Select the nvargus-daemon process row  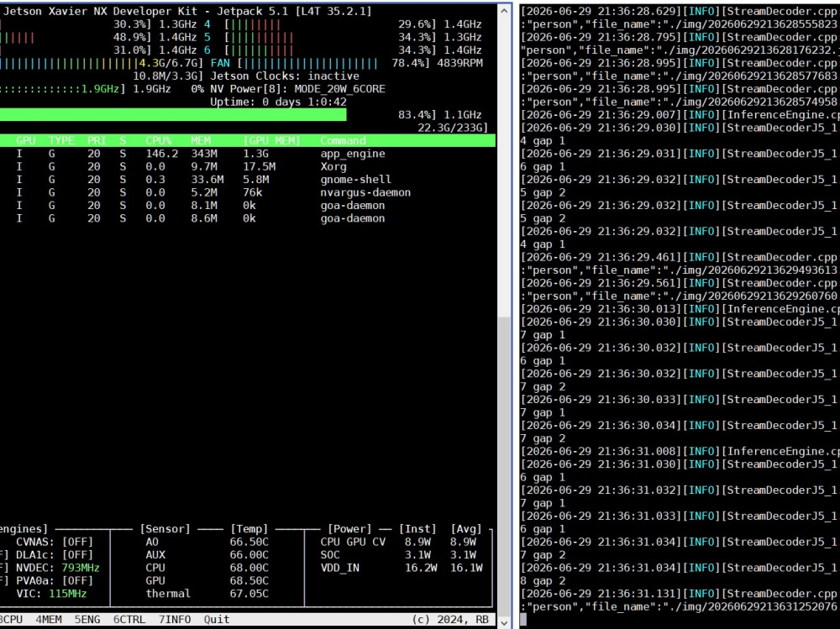(x=248, y=192)
